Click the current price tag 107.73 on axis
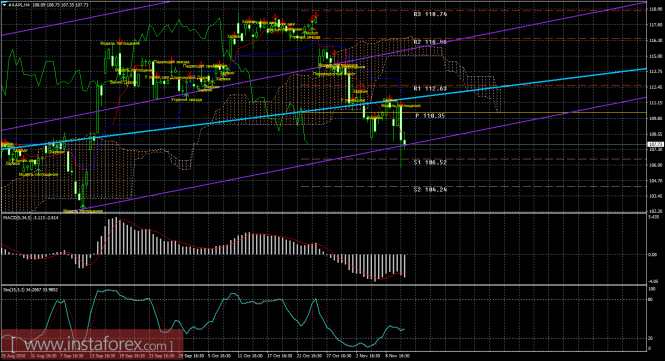 [656, 145]
